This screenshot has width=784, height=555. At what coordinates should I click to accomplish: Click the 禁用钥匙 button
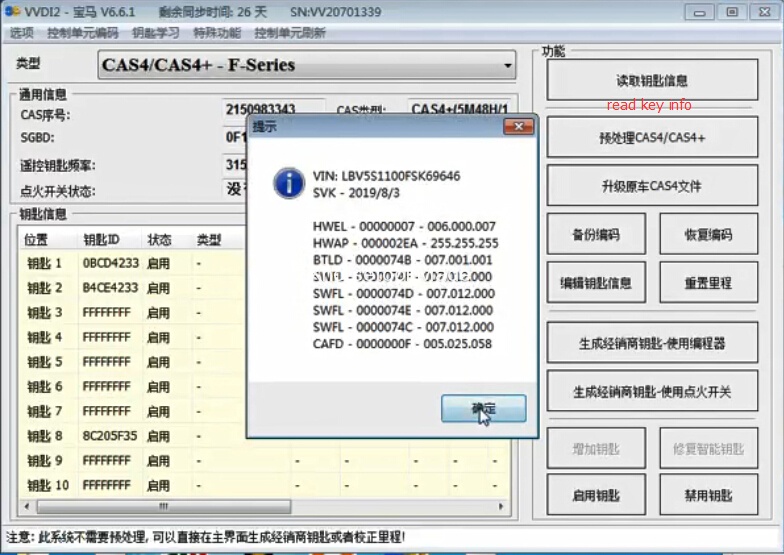click(708, 495)
